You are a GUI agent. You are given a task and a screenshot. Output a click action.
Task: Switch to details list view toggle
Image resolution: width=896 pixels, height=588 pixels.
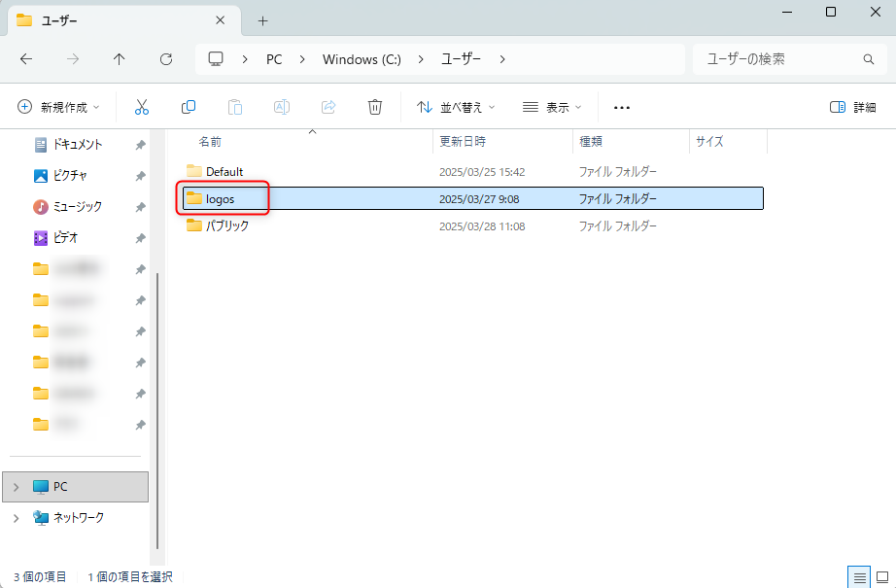(x=859, y=576)
